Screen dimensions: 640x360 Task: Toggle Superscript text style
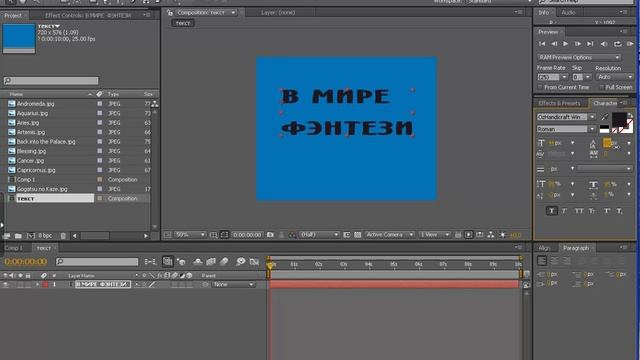(607, 211)
